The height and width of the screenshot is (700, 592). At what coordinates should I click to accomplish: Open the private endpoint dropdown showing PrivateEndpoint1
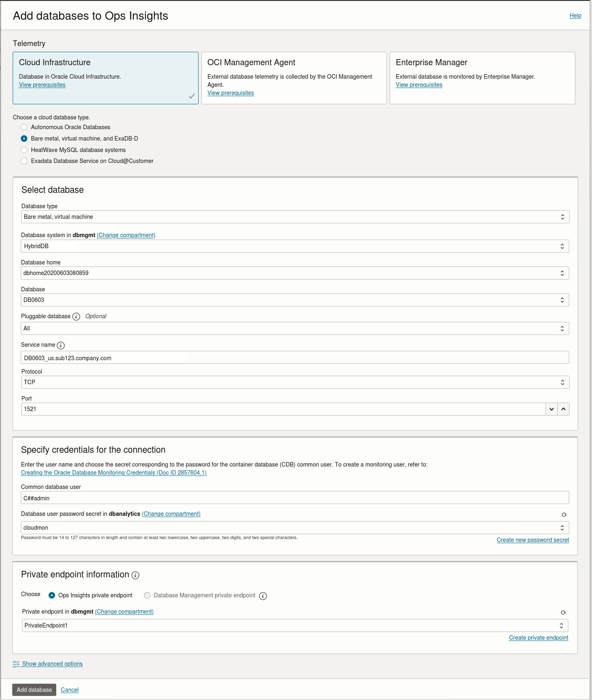pos(295,625)
